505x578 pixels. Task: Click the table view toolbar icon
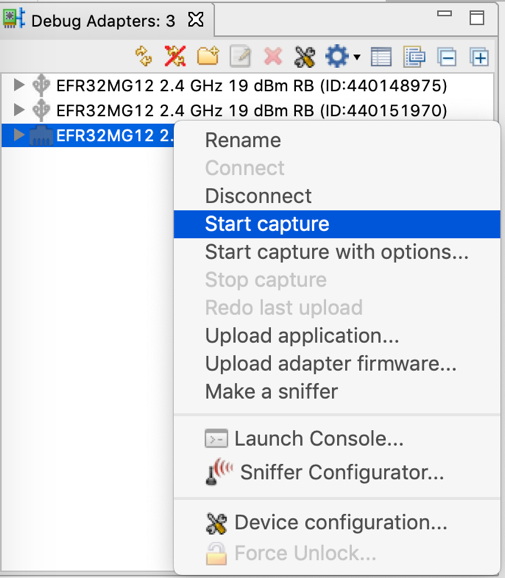pos(381,57)
